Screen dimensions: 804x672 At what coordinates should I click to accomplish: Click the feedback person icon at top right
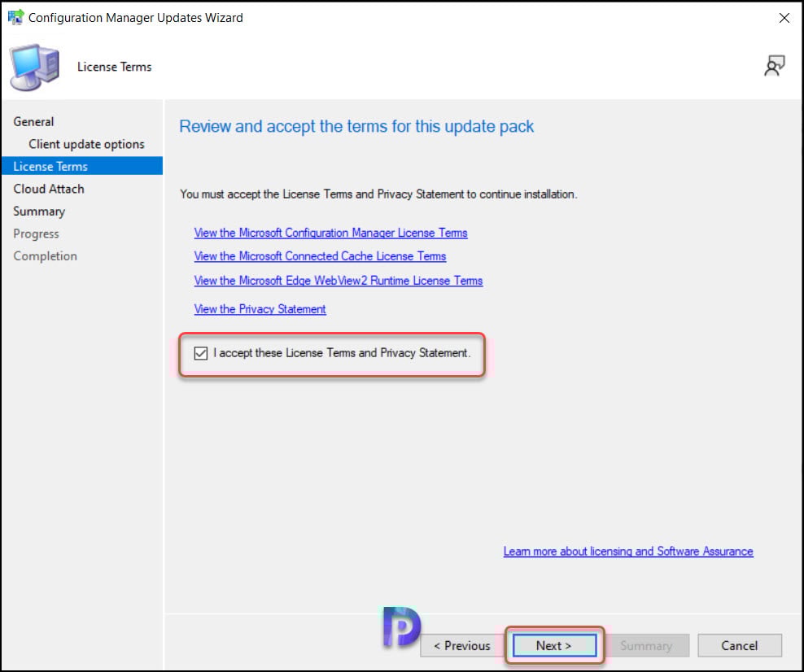(x=774, y=66)
